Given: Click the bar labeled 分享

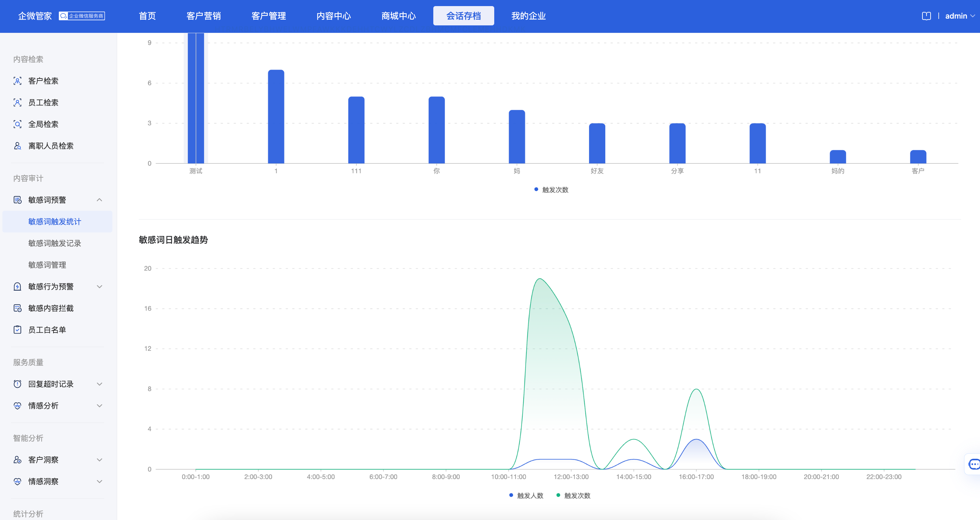Looking at the screenshot, I should click(678, 143).
